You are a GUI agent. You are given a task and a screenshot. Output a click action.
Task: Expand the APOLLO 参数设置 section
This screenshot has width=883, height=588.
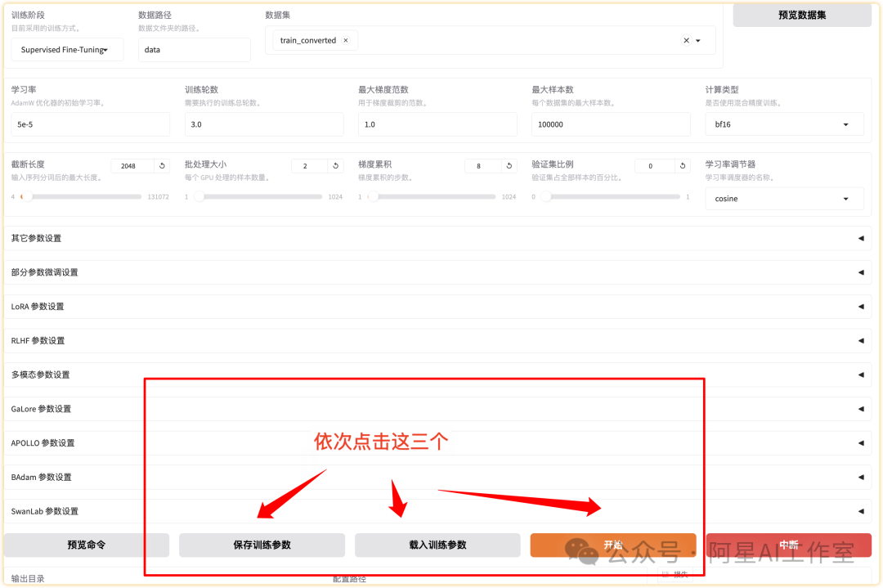437,443
